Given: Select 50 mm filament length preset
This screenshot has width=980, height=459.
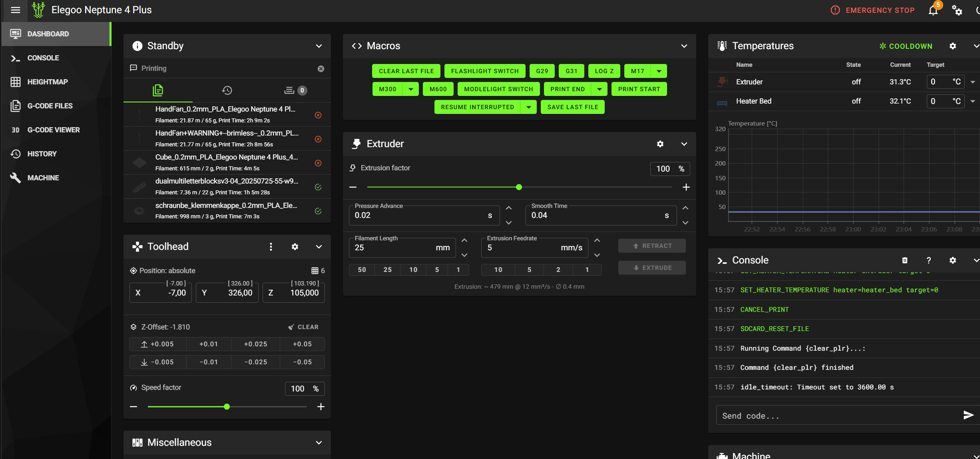Looking at the screenshot, I should (362, 270).
